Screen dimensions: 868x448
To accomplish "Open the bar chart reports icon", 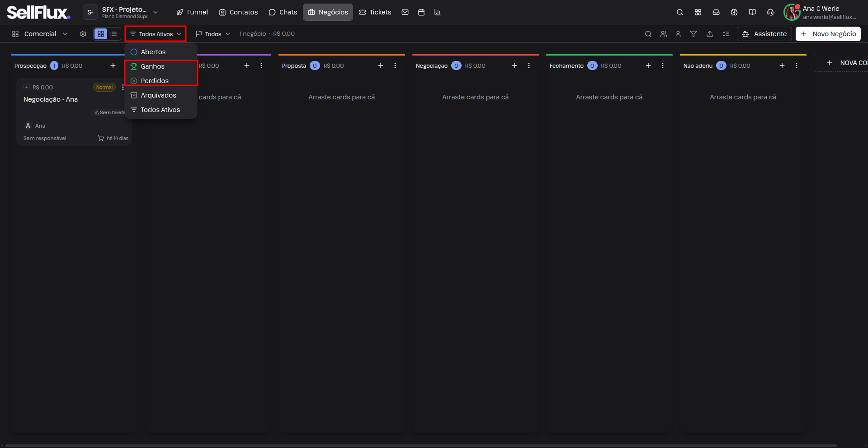I will click(437, 12).
